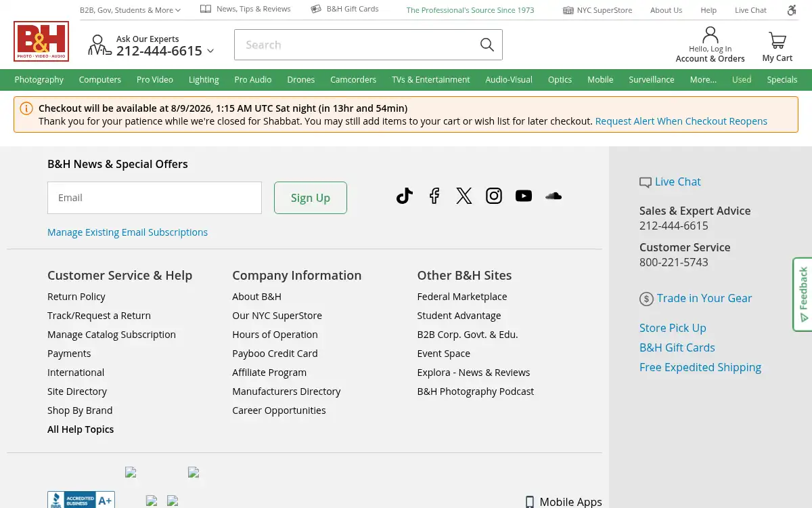Viewport: 812px width, 508px height.
Task: Open Manage Existing Email Subscriptions
Action: tap(127, 232)
